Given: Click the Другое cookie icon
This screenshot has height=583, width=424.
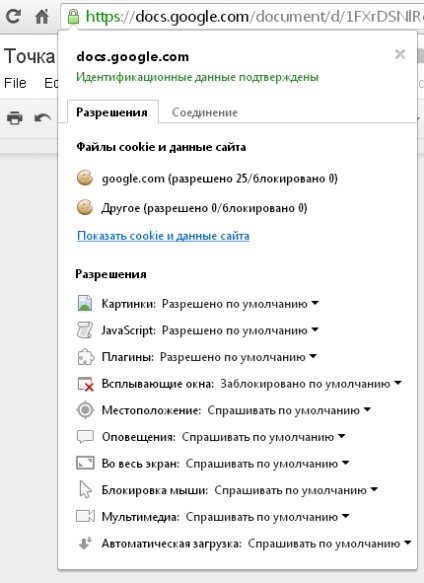Looking at the screenshot, I should point(85,207).
